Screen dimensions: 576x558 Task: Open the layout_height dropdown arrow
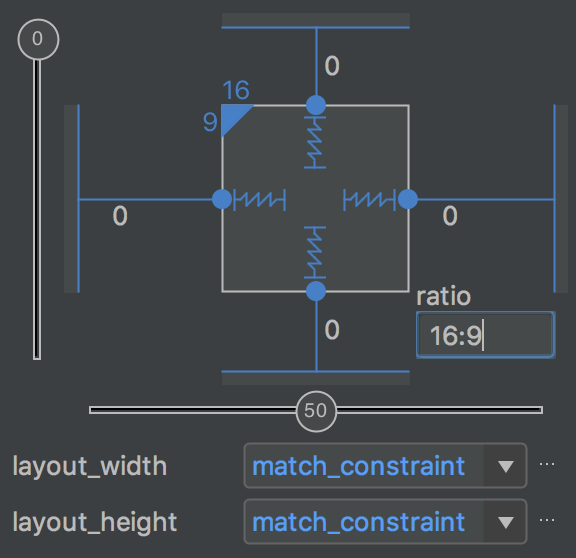point(505,522)
